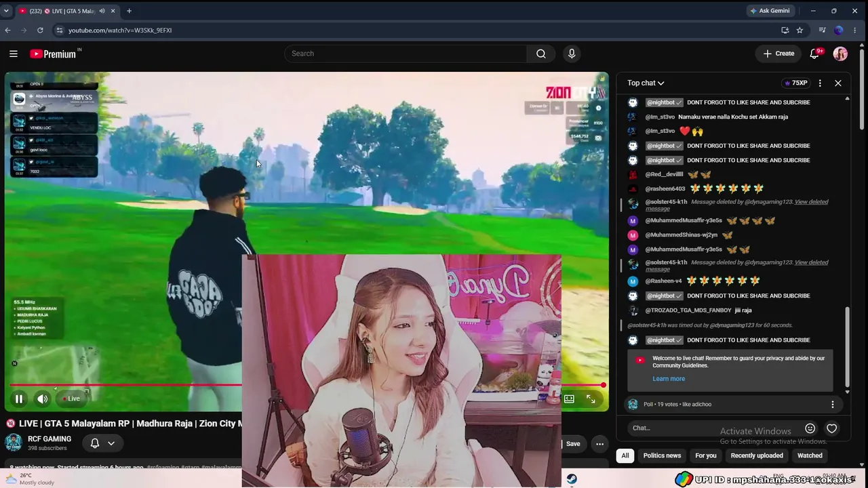Click Ask Gemini in the title bar
Screen dimensions: 868x488
pos(770,11)
